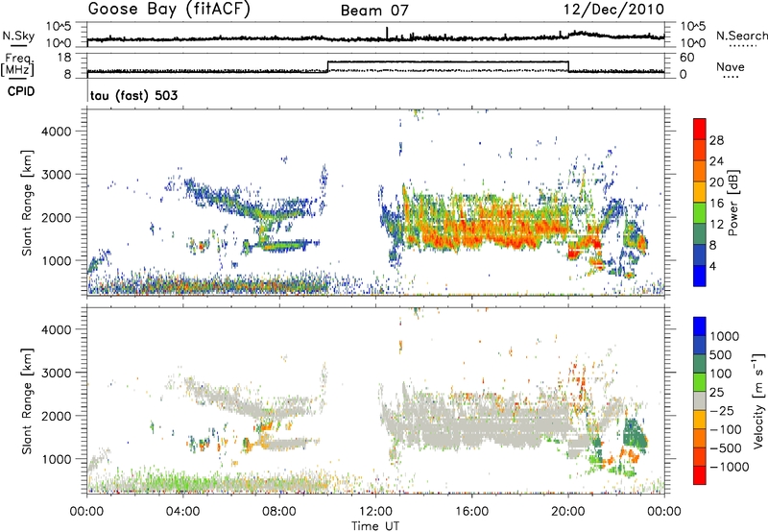Click the 'Beam 07' label

(374, 11)
